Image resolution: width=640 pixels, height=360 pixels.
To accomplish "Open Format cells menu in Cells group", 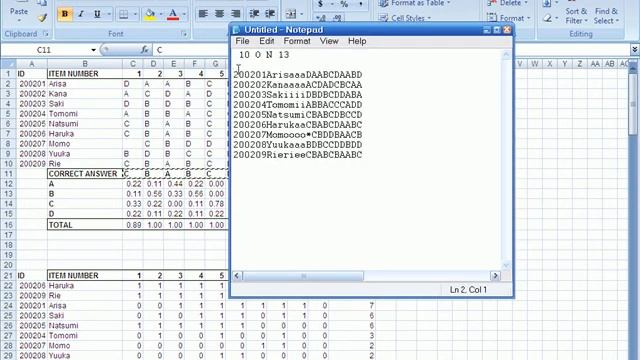I will [x=509, y=18].
